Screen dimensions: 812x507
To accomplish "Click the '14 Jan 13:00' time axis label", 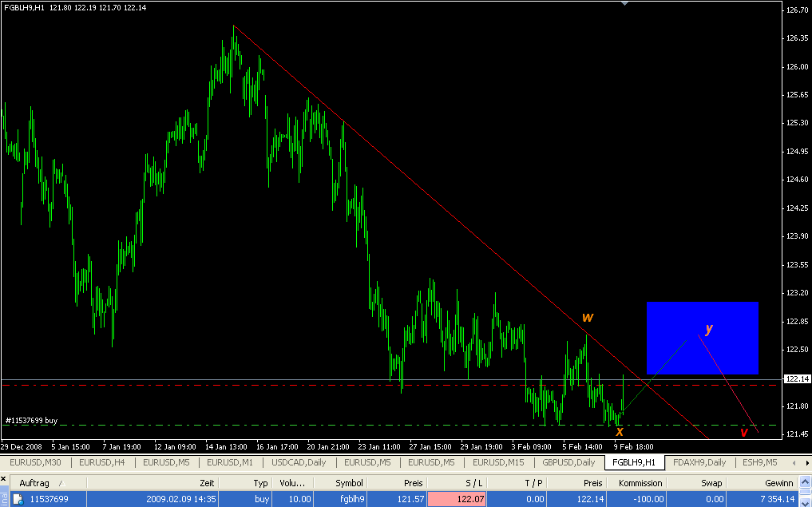I will 225,446.
